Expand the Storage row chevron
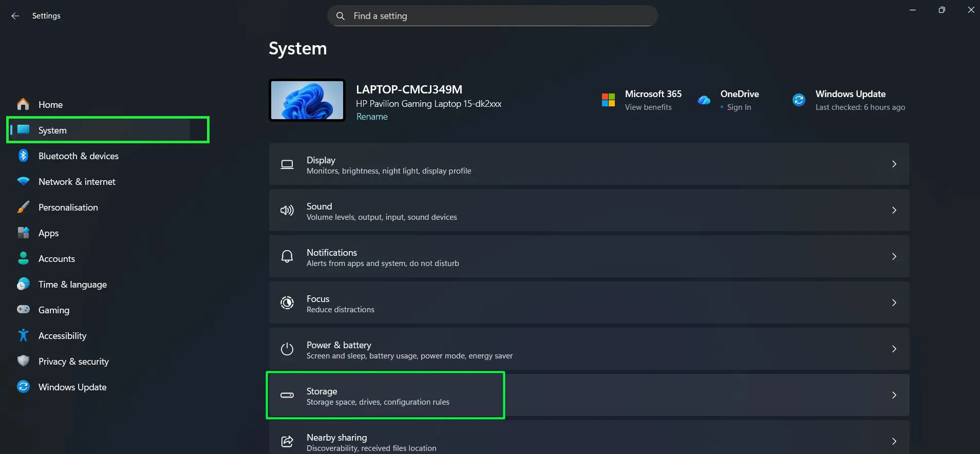The width and height of the screenshot is (980, 454). pyautogui.click(x=894, y=395)
